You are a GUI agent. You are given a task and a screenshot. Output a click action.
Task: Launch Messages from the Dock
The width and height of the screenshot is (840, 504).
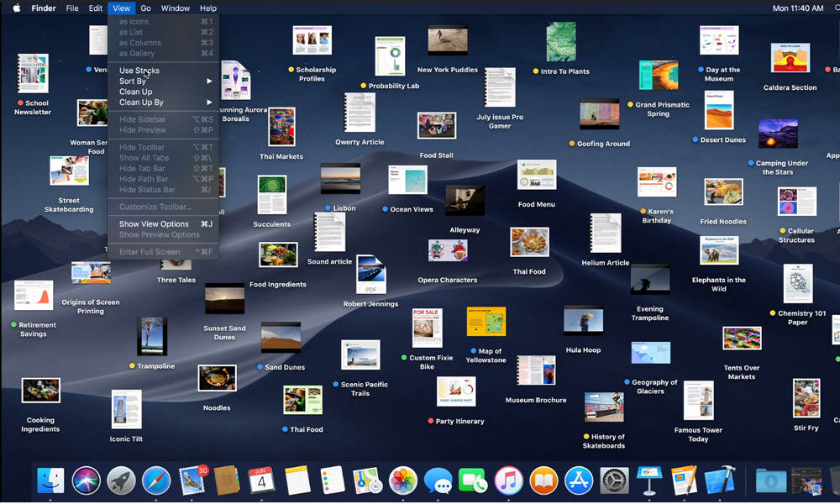pos(438,480)
